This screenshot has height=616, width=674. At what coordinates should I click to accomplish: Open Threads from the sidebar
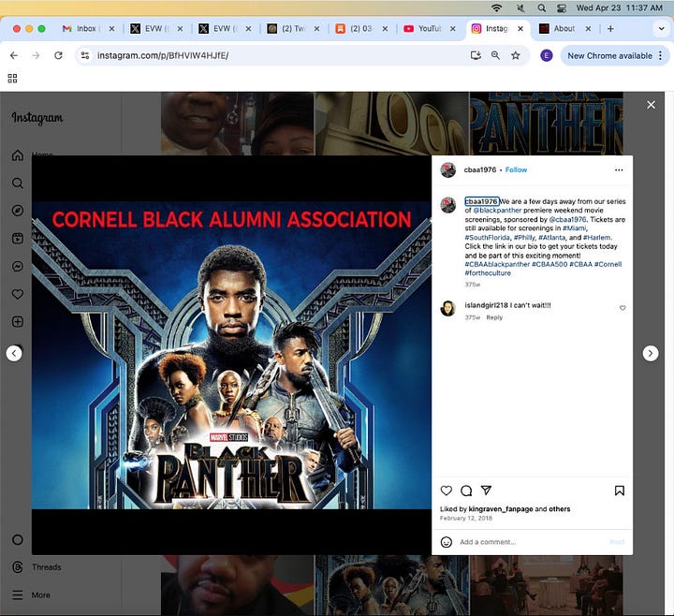click(37, 567)
